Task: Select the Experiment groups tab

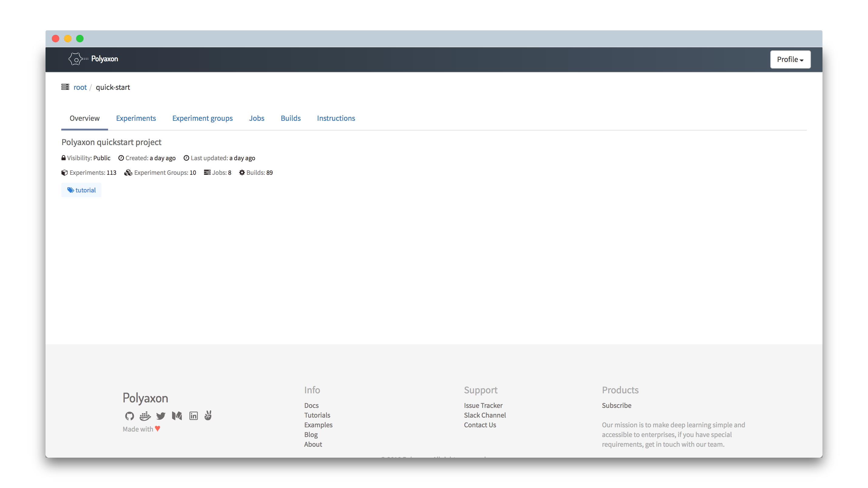Action: (202, 118)
